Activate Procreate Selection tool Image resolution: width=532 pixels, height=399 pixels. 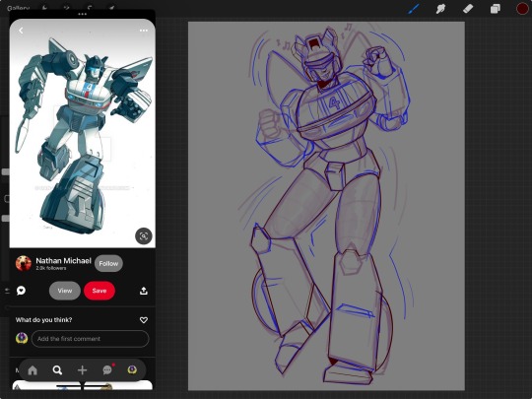pos(90,8)
